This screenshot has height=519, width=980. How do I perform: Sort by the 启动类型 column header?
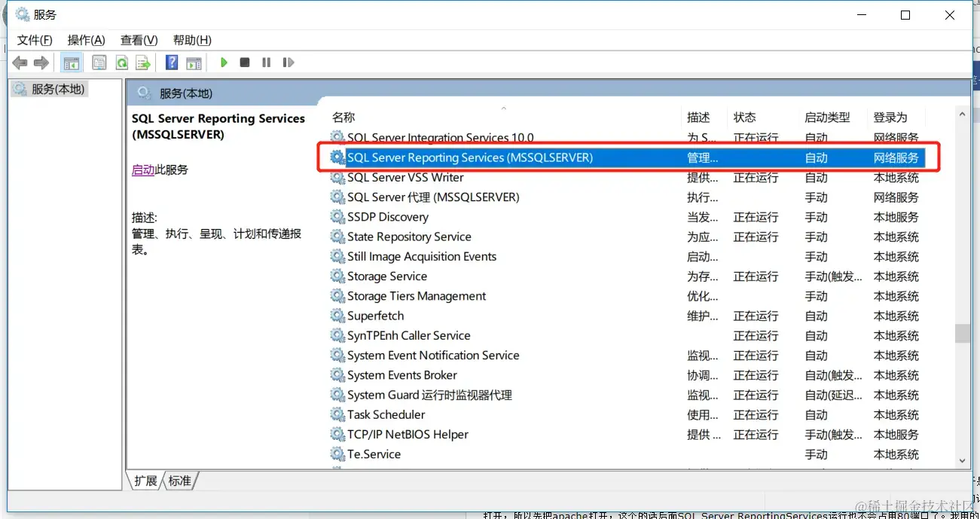pyautogui.click(x=827, y=118)
